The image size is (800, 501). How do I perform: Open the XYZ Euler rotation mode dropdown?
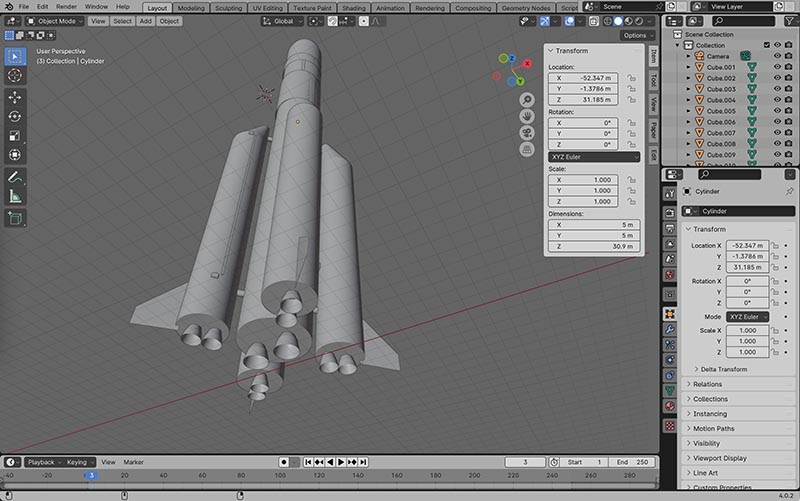click(x=594, y=156)
